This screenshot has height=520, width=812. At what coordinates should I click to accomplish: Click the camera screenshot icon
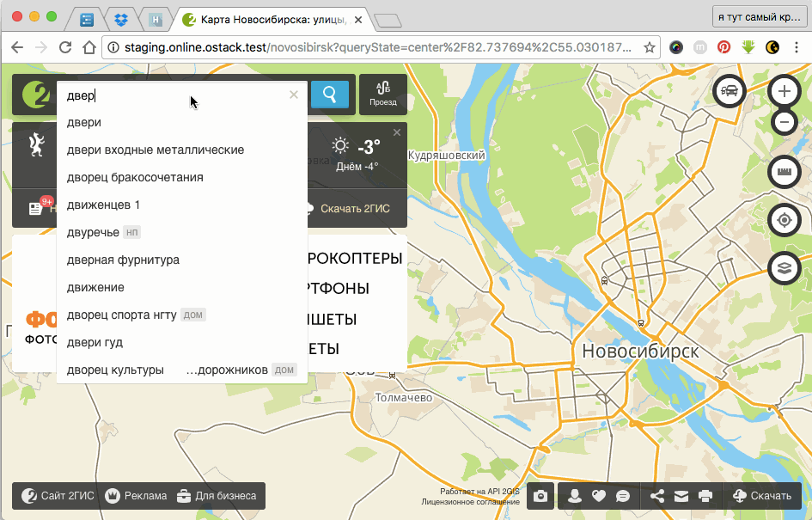tap(540, 496)
